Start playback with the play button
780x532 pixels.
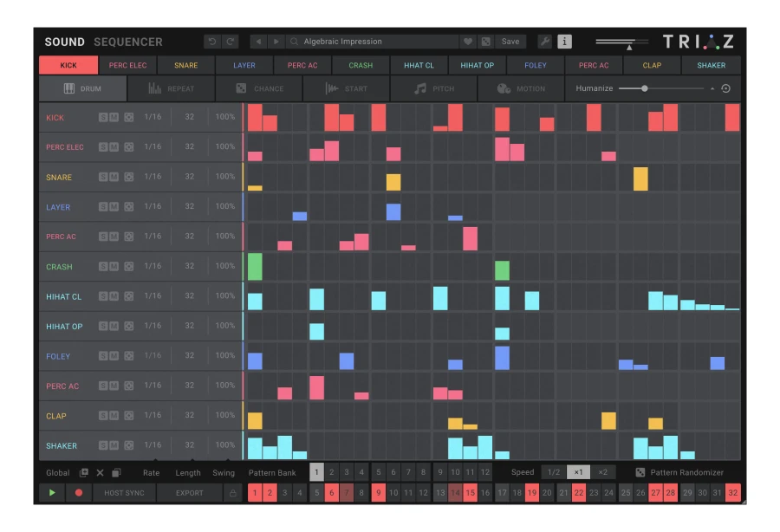coord(52,493)
